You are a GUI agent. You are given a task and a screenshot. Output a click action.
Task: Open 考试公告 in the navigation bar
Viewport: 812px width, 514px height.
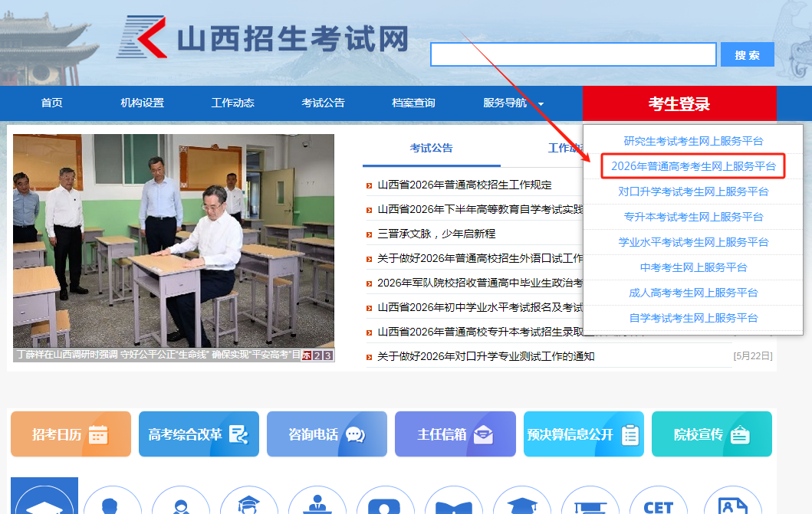[323, 103]
